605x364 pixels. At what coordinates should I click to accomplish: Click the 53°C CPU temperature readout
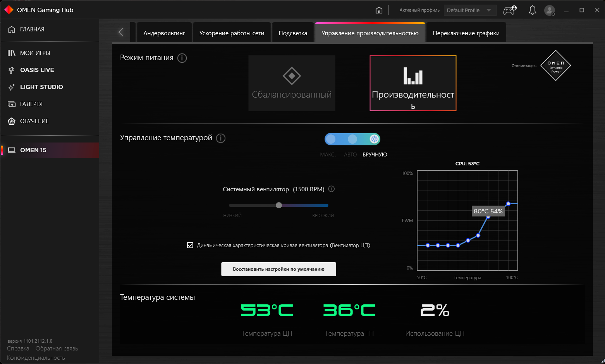(x=267, y=310)
